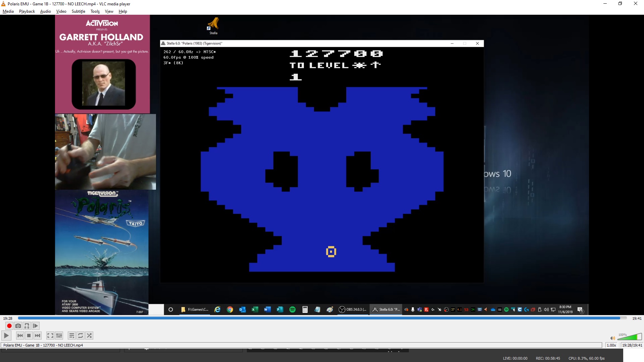The width and height of the screenshot is (644, 362).
Task: Open the Playback menu
Action: tap(27, 11)
